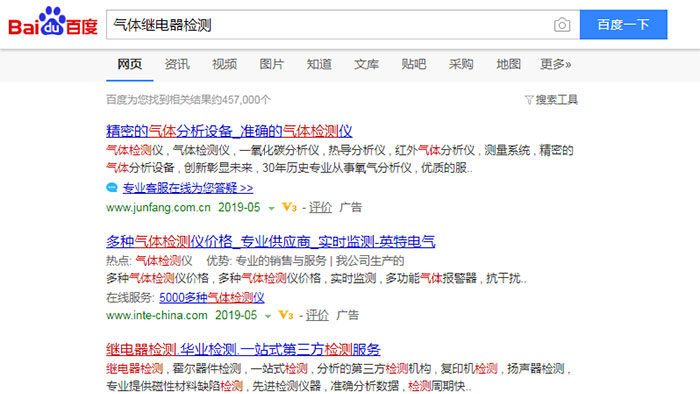Click V3 badge next to inte-china.com
Screen dimensions: 700x394
pyautogui.click(x=286, y=315)
